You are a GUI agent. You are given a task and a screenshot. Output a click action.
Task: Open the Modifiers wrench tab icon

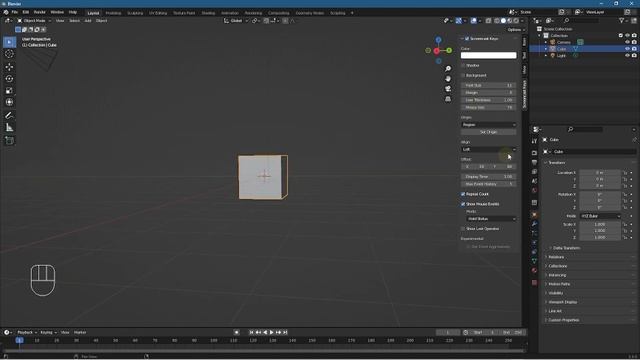[534, 224]
